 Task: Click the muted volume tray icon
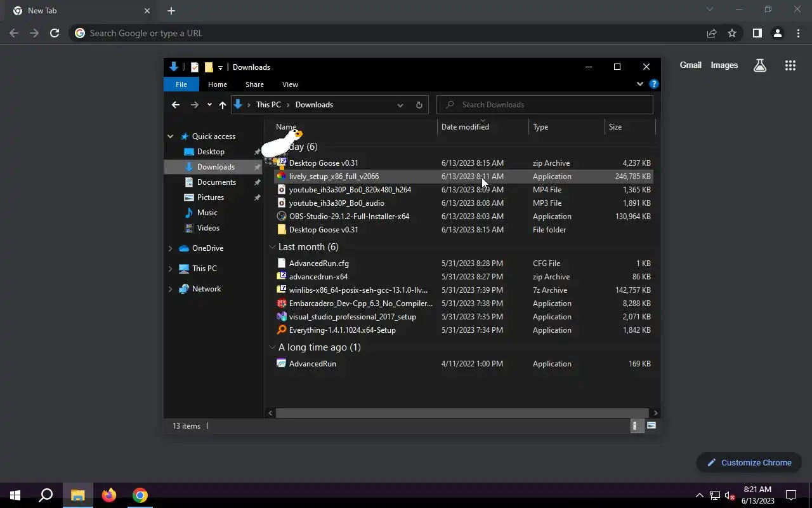click(730, 495)
